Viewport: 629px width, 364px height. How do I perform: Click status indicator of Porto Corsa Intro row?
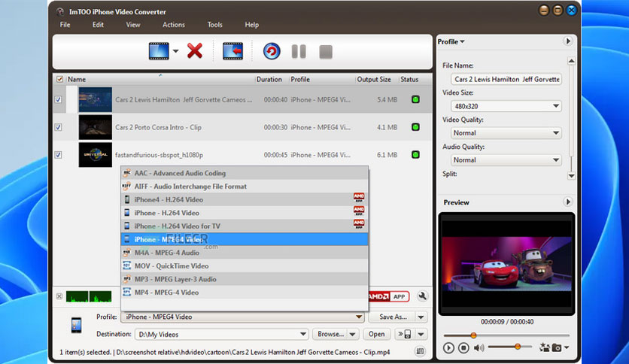(x=415, y=127)
